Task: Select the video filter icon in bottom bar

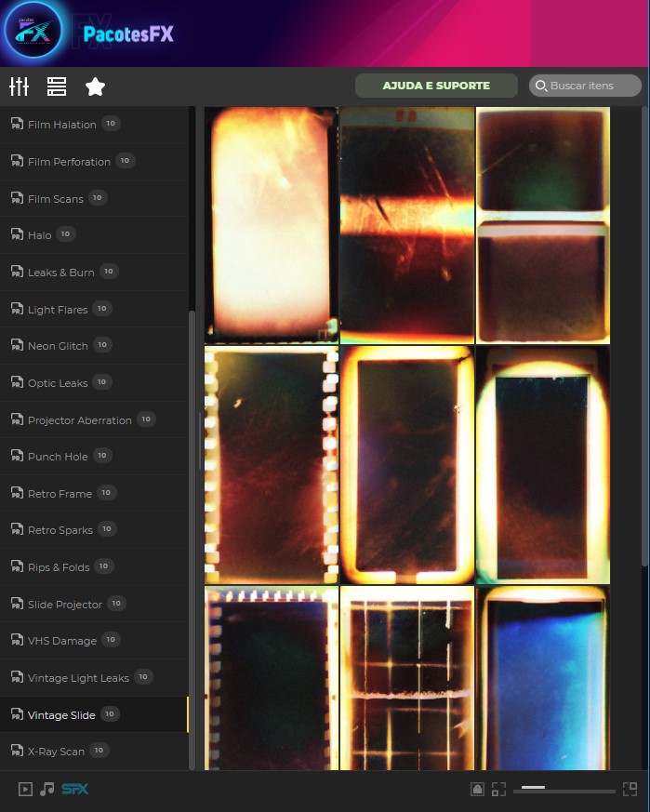Action: tap(25, 790)
